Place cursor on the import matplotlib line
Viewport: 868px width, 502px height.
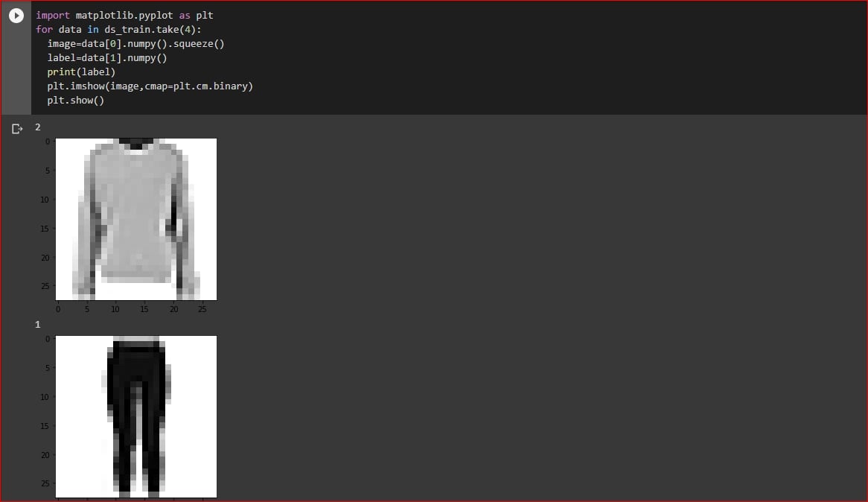[x=124, y=16]
